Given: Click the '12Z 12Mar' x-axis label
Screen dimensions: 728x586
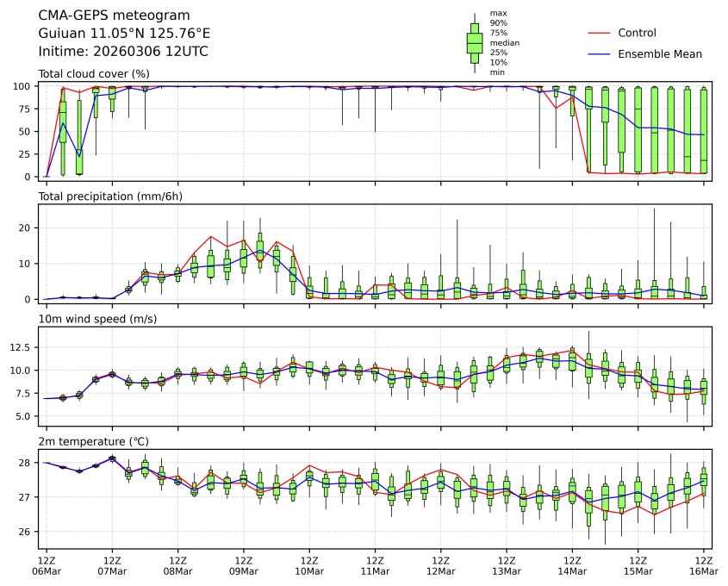Looking at the screenshot, I should 440,566.
